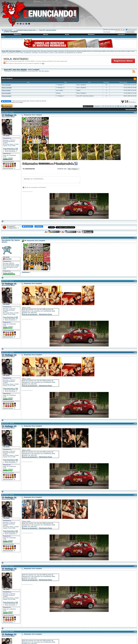The image size is (138, 644).
Task: Click the 'Ser Donador' badge
Action: pyautogui.click(x=85, y=232)
